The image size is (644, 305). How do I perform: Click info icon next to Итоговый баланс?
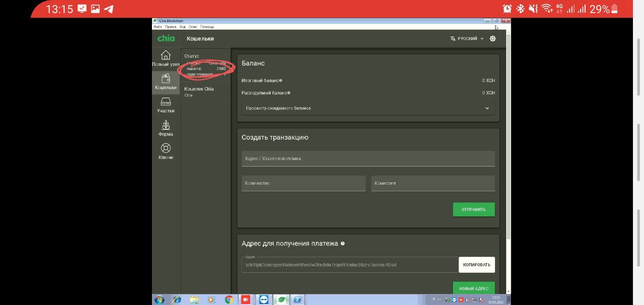point(281,81)
